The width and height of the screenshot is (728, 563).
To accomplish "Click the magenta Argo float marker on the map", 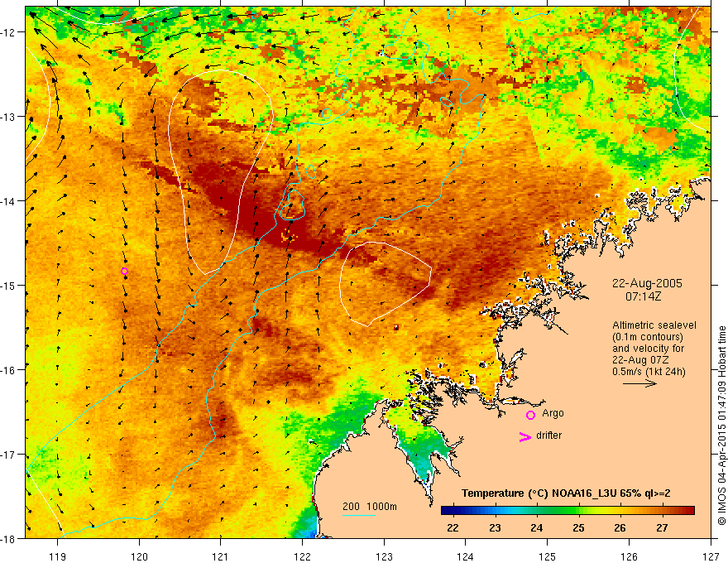I will tap(124, 272).
